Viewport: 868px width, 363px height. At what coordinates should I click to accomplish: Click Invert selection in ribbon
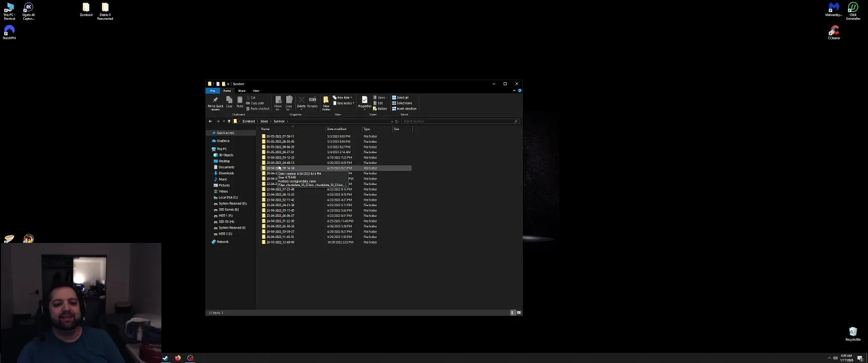tap(405, 109)
